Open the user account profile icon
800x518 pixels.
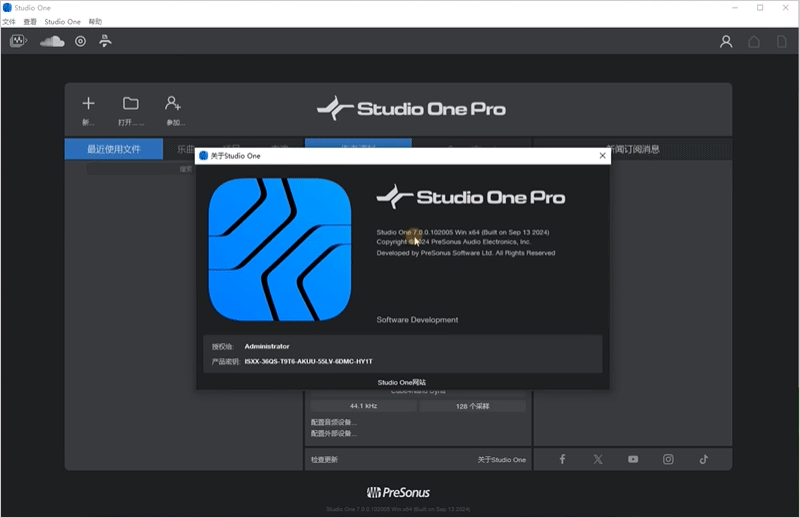pos(726,41)
